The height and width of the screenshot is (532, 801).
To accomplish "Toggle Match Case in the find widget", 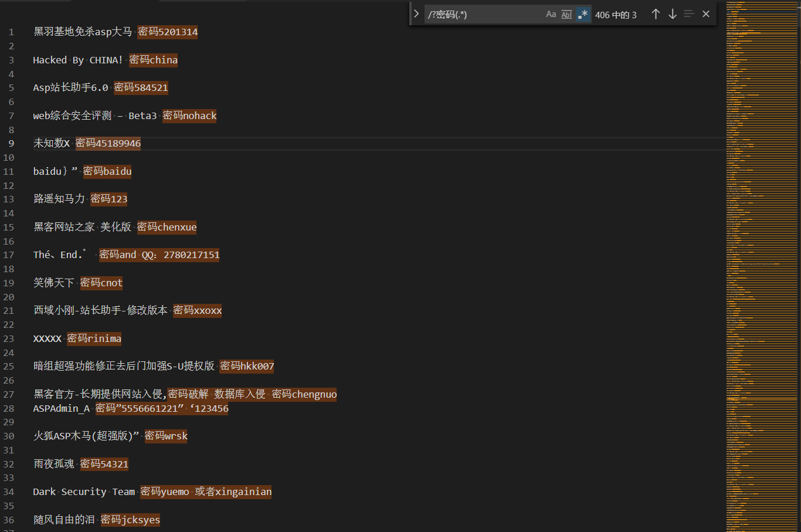I will 551,14.
